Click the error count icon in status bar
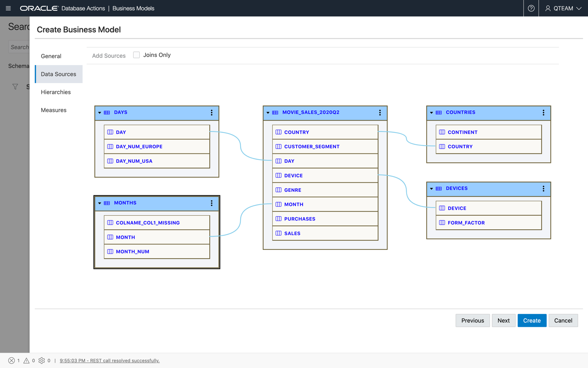The height and width of the screenshot is (368, 588). click(x=12, y=361)
